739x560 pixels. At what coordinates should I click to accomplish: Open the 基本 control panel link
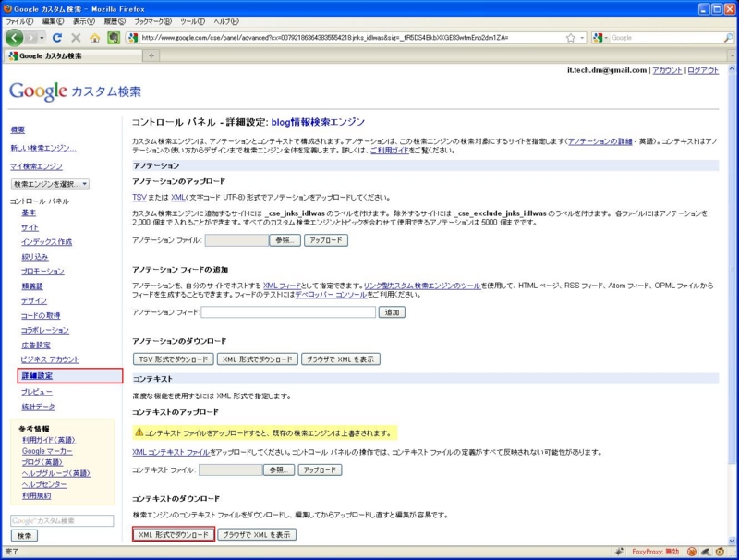(29, 213)
